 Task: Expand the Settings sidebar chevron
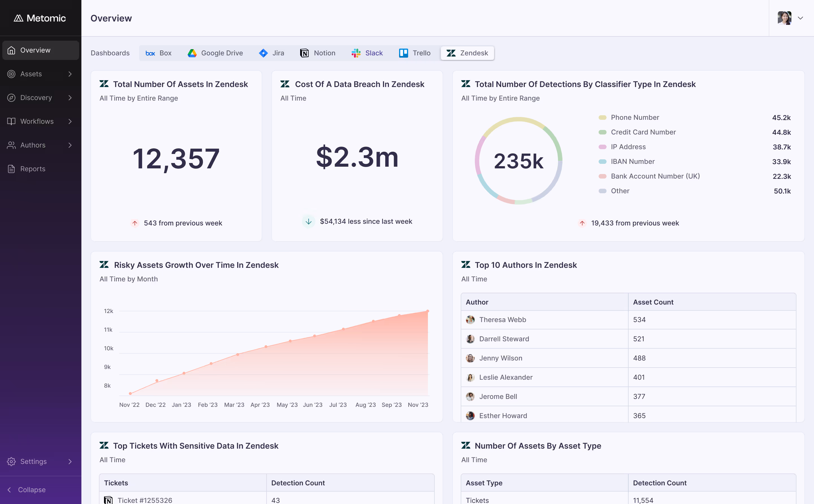pyautogui.click(x=70, y=461)
